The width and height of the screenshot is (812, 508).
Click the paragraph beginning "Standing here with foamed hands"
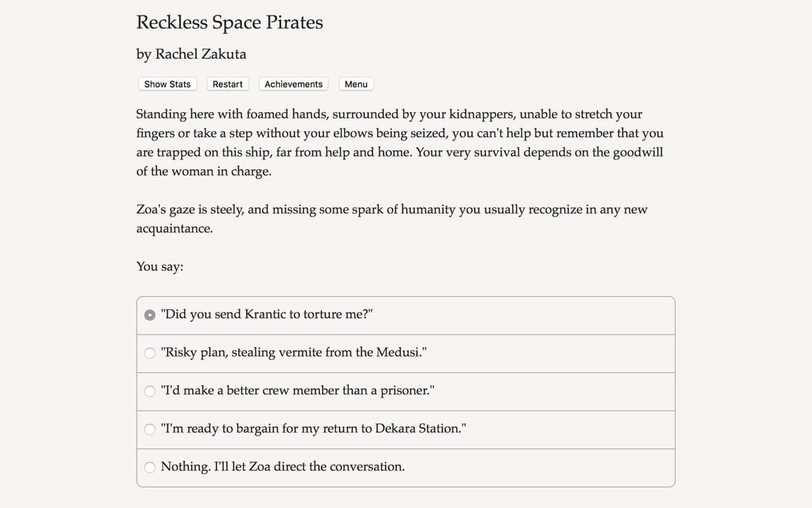coord(400,143)
